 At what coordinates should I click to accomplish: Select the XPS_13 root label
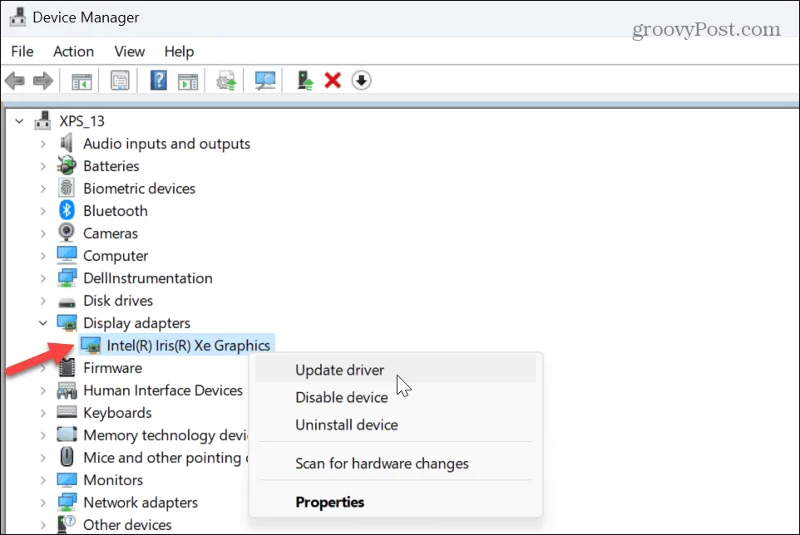click(x=82, y=121)
